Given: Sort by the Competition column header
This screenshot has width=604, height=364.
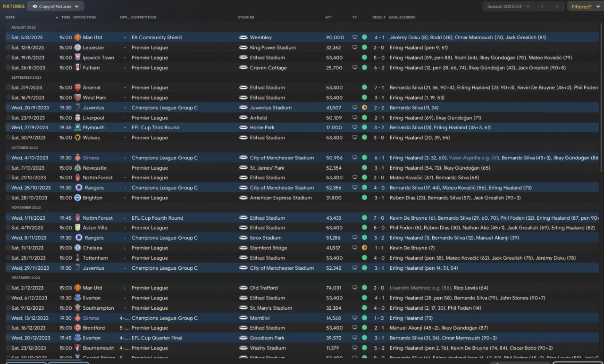Looking at the screenshot, I should 143,17.
